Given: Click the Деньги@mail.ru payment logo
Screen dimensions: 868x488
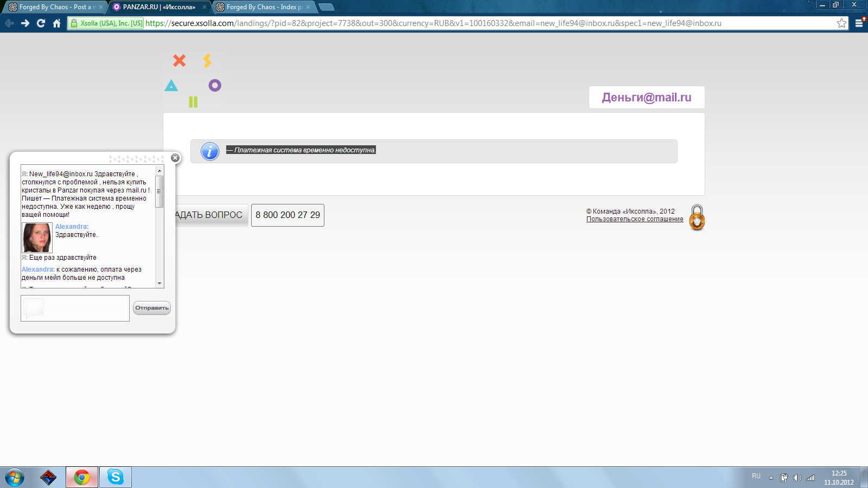Looking at the screenshot, I should point(647,98).
